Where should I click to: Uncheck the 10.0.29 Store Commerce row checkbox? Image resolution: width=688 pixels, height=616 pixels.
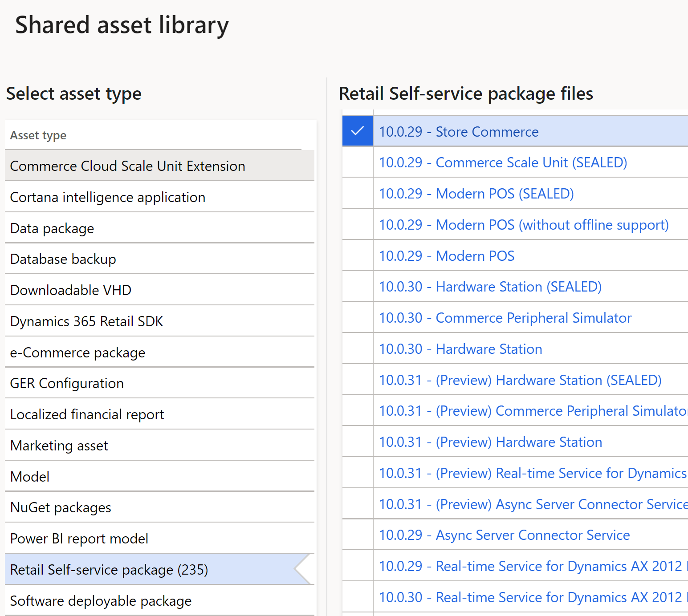tap(358, 131)
